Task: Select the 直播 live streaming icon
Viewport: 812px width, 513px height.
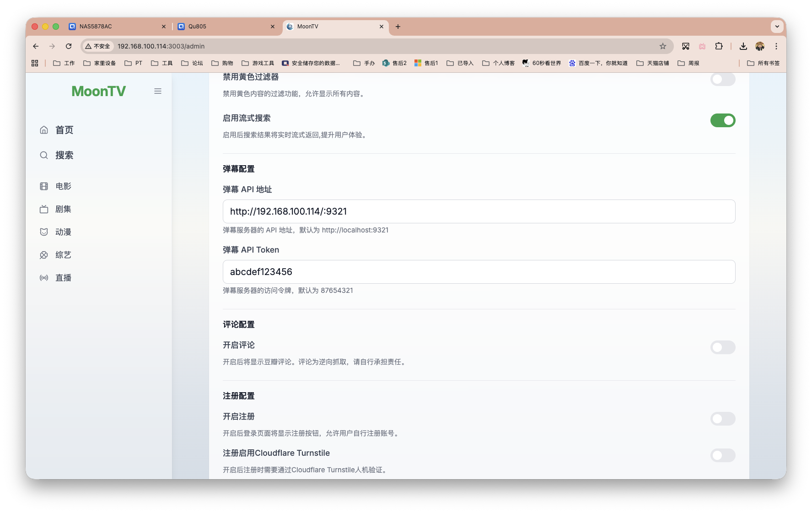Action: tap(43, 277)
